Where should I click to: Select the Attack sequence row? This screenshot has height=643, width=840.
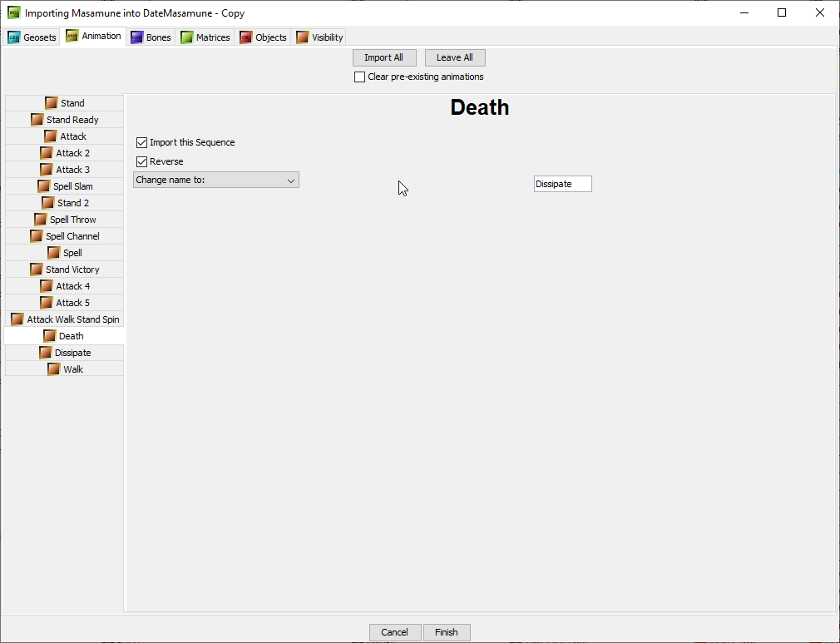pos(64,136)
